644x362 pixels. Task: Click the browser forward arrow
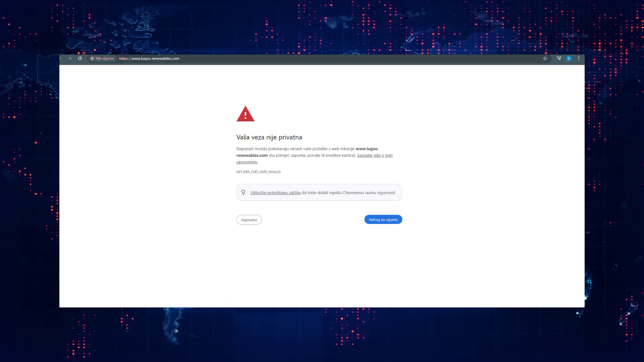coord(70,58)
